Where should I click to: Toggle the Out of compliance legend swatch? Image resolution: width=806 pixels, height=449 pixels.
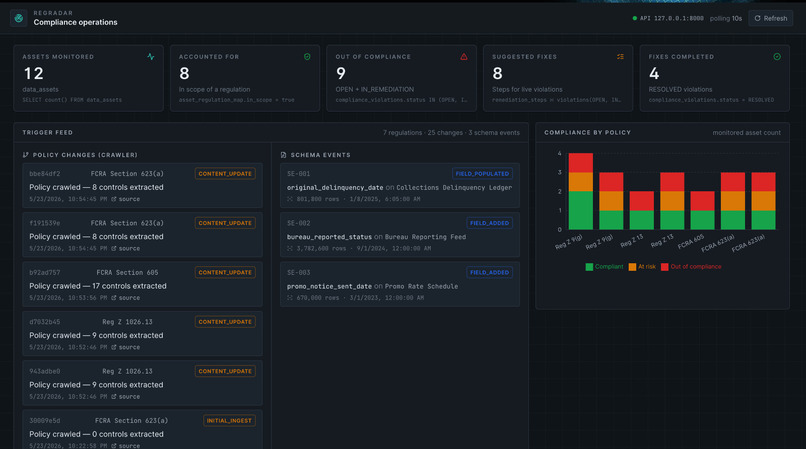pos(665,267)
